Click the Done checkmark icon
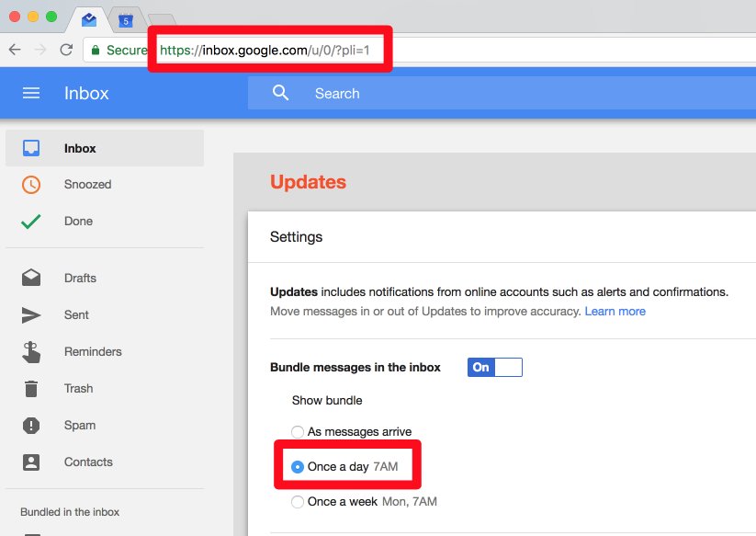The height and width of the screenshot is (536, 756). 31,222
